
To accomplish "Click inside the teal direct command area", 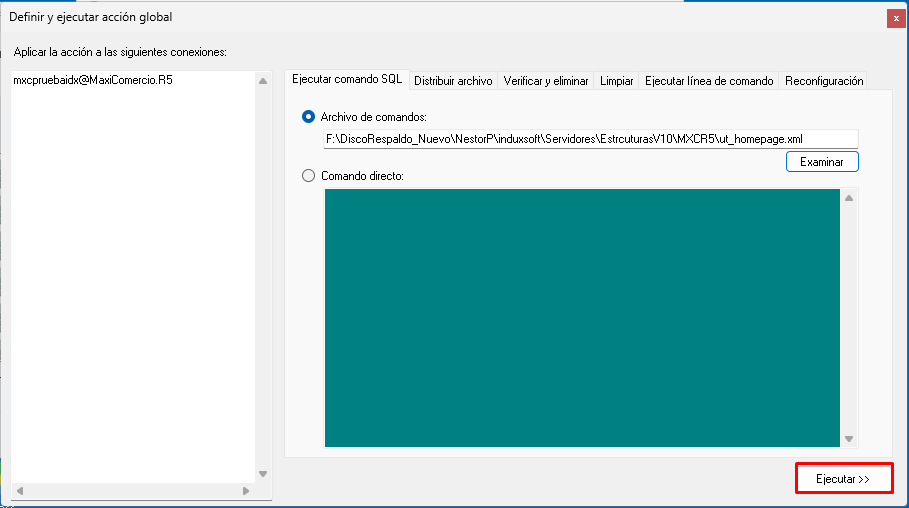I will click(581, 317).
